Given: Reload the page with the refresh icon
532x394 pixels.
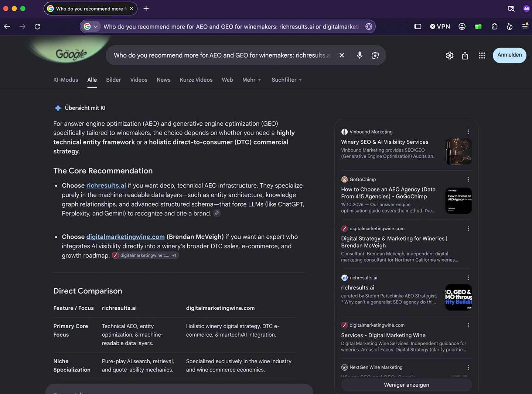Looking at the screenshot, I should (x=37, y=27).
